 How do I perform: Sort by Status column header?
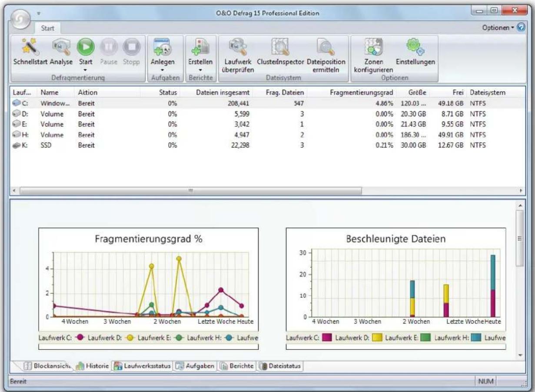click(160, 93)
